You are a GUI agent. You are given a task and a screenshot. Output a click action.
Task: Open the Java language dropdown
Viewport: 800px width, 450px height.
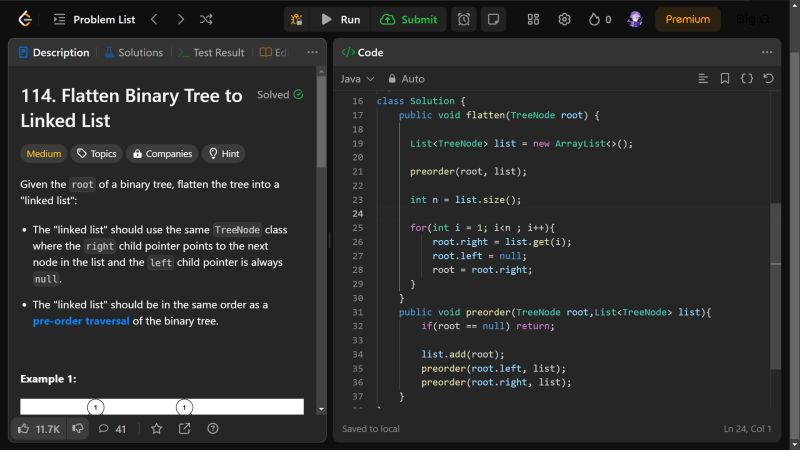click(x=357, y=78)
